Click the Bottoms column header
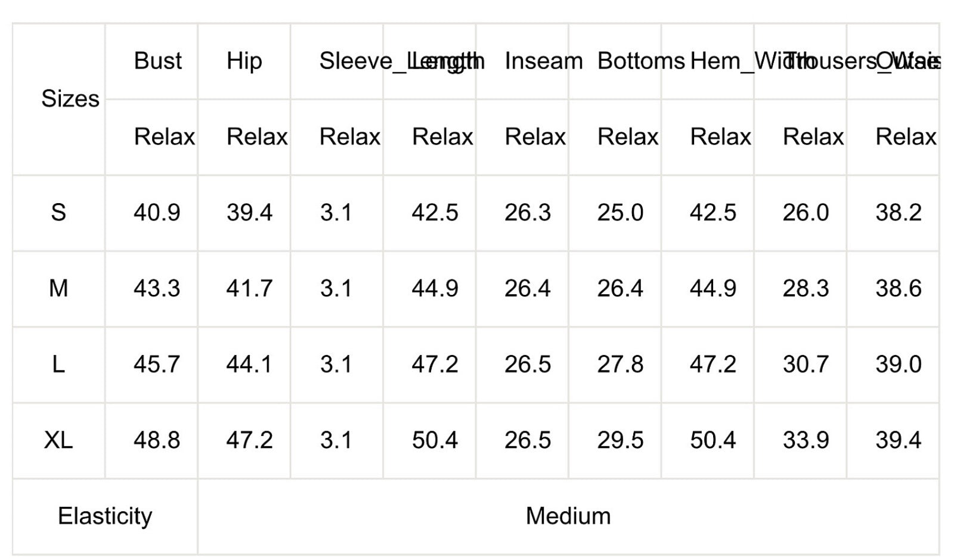The width and height of the screenshot is (954, 560). [x=641, y=61]
